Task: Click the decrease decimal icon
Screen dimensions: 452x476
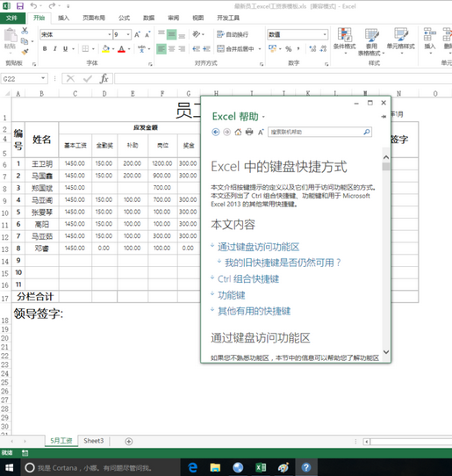Action: pos(323,48)
